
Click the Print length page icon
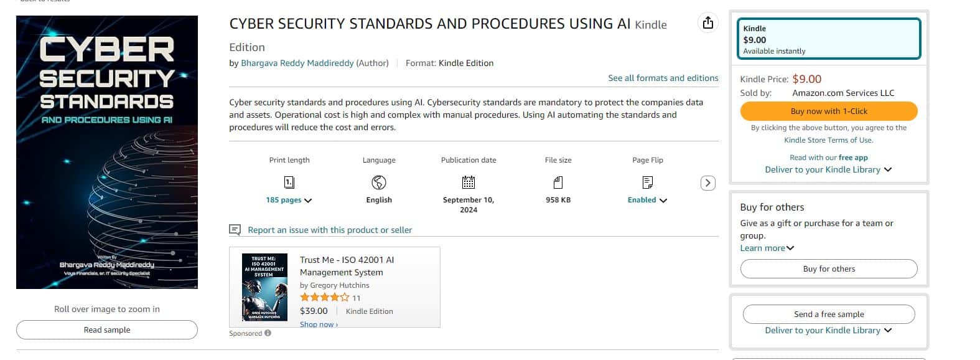tap(289, 182)
